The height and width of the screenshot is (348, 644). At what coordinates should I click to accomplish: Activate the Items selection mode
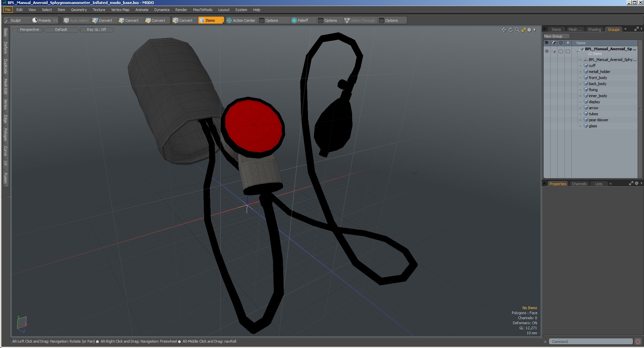[x=211, y=20]
